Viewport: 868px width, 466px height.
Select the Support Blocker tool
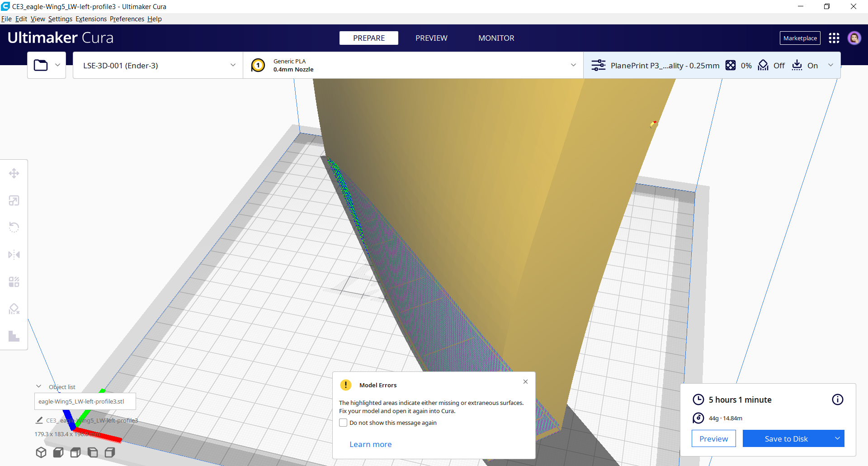[x=14, y=309]
